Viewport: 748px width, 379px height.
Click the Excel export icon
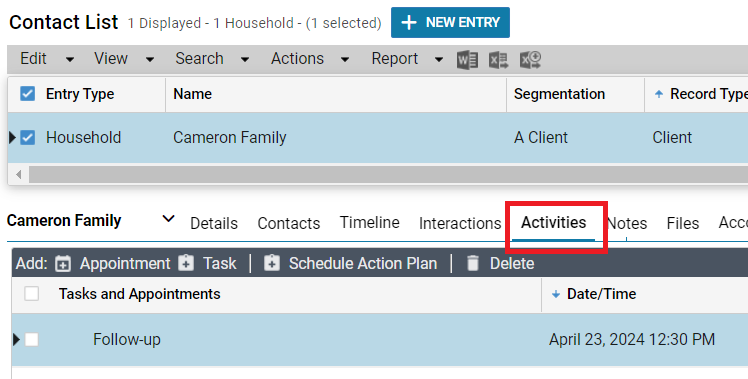[499, 60]
